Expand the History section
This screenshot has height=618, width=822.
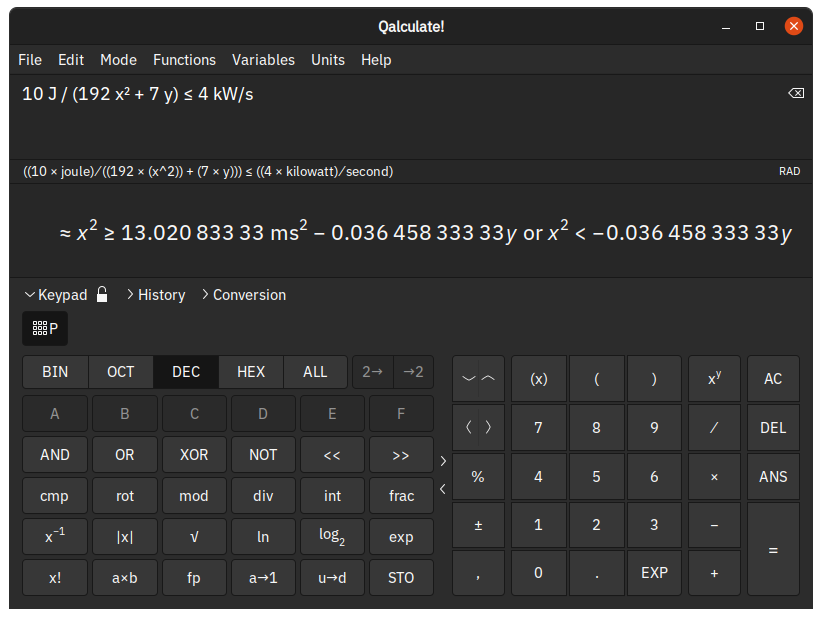click(x=156, y=295)
